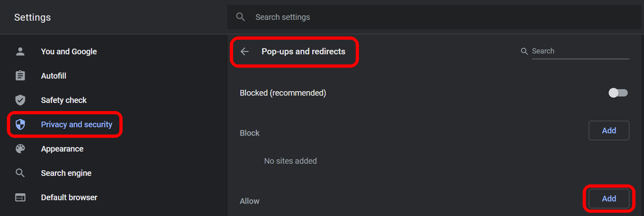
Task: Click the Search engine magnifier icon
Action: pos(20,173)
